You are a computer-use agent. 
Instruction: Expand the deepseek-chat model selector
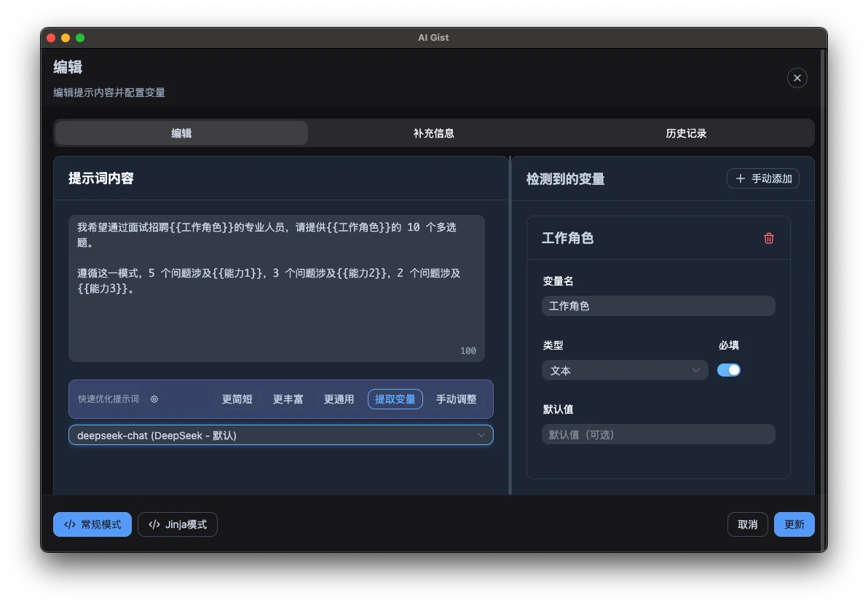[x=281, y=435]
